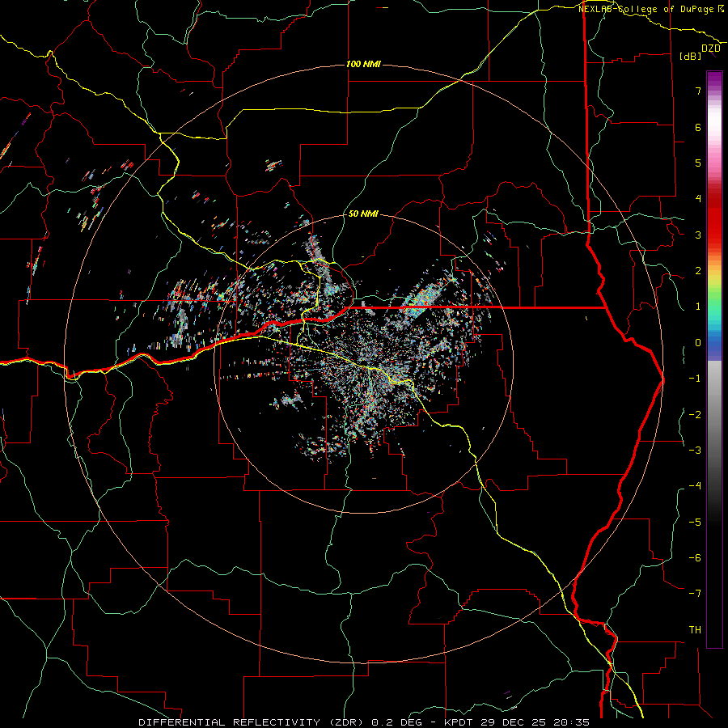This screenshot has width=728, height=728.
Task: Click the '100 NMI' range ring label
Action: 363,64
